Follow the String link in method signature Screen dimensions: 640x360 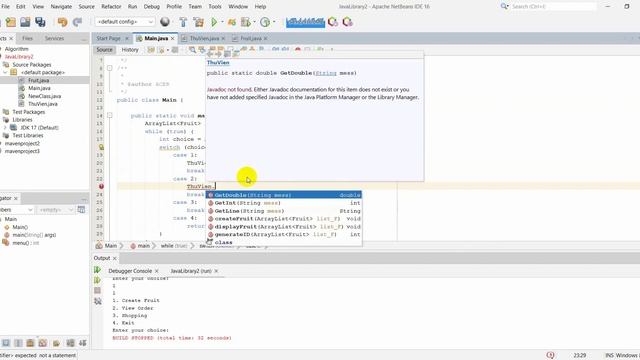tap(326, 73)
